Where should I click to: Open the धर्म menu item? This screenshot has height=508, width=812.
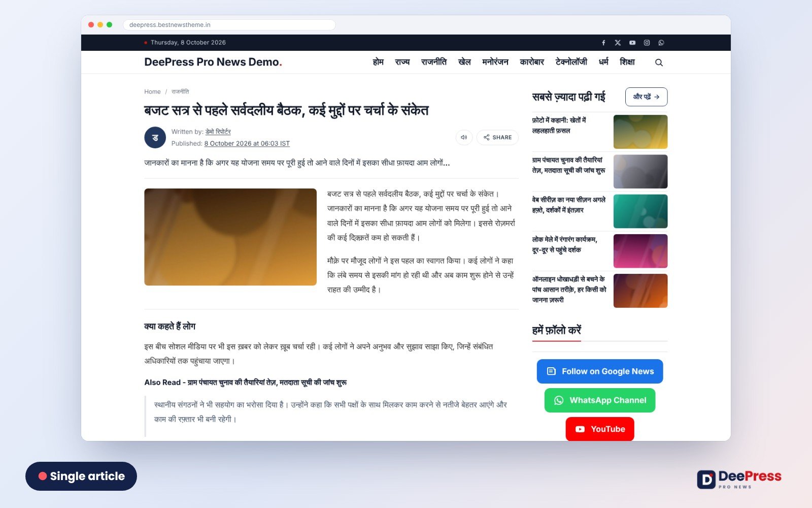pyautogui.click(x=603, y=62)
